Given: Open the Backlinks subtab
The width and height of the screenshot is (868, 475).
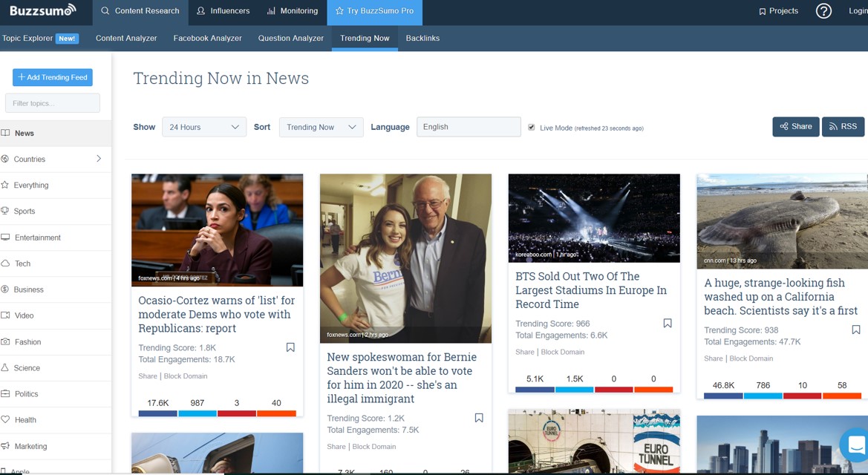Looking at the screenshot, I should click(x=422, y=38).
